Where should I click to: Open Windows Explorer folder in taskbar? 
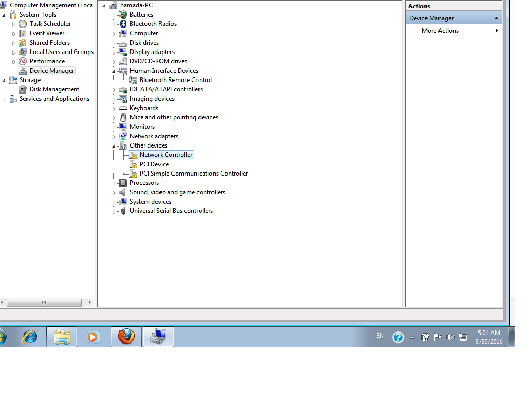coord(62,337)
